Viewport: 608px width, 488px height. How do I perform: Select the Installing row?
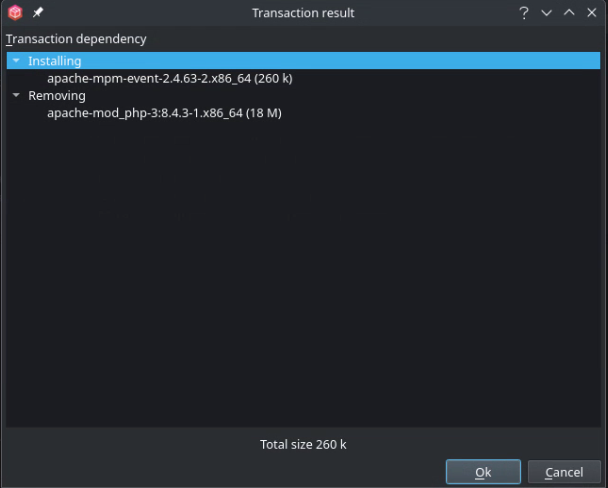click(303, 60)
